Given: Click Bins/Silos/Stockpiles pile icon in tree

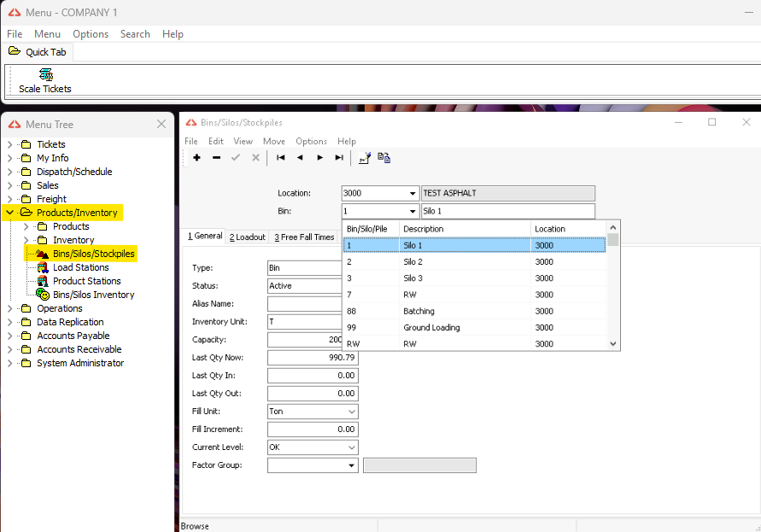Looking at the screenshot, I should (43, 254).
